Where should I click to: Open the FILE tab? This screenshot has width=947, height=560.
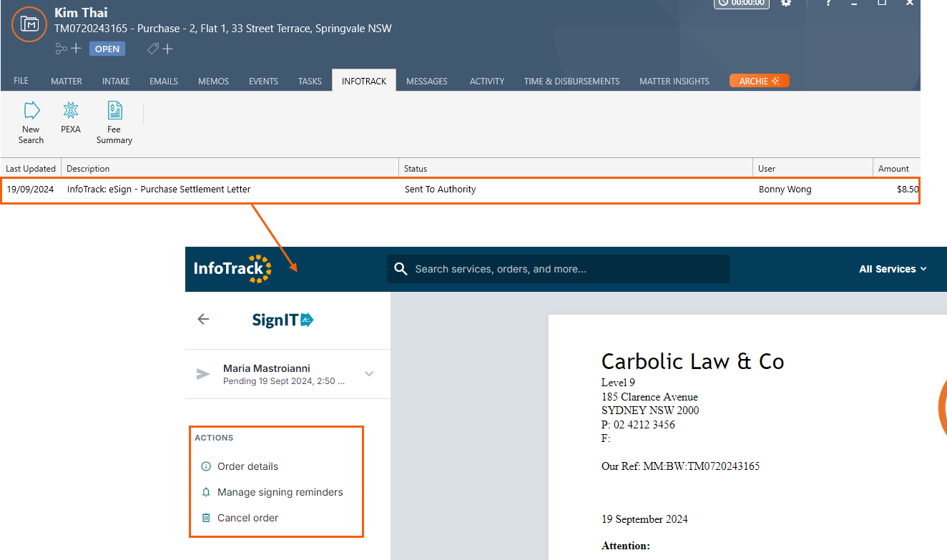(21, 81)
